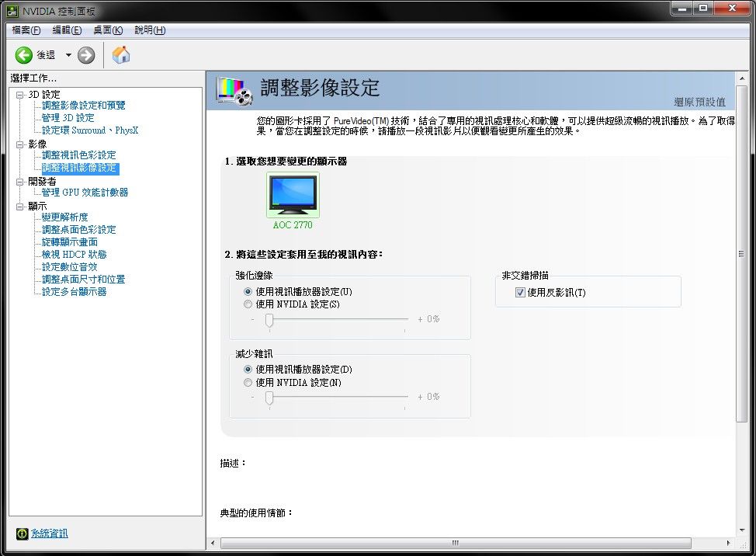Open the Back button history dropdown arrow
The width and height of the screenshot is (756, 556).
[68, 55]
